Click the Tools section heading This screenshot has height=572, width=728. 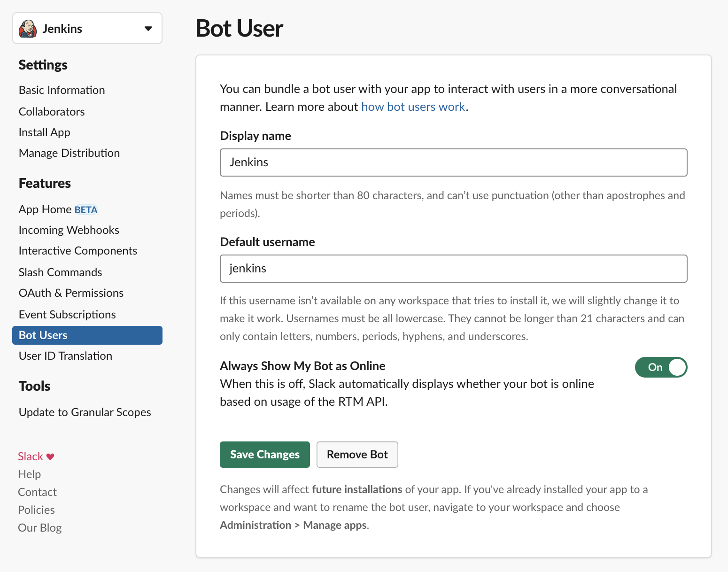click(x=35, y=386)
